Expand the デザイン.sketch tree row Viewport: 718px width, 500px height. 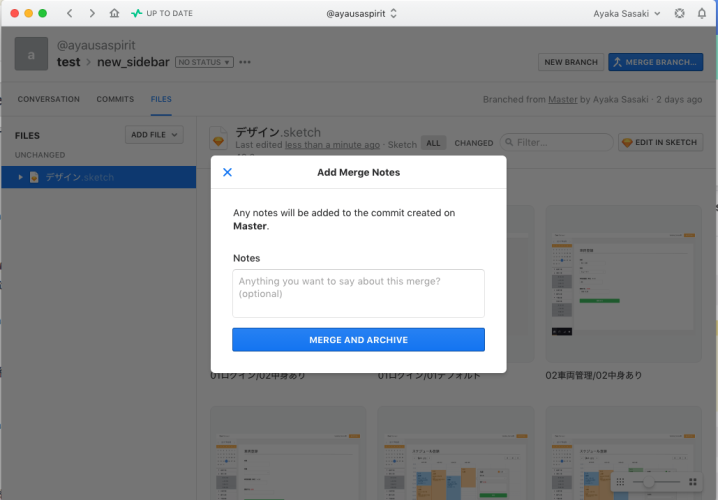point(20,177)
